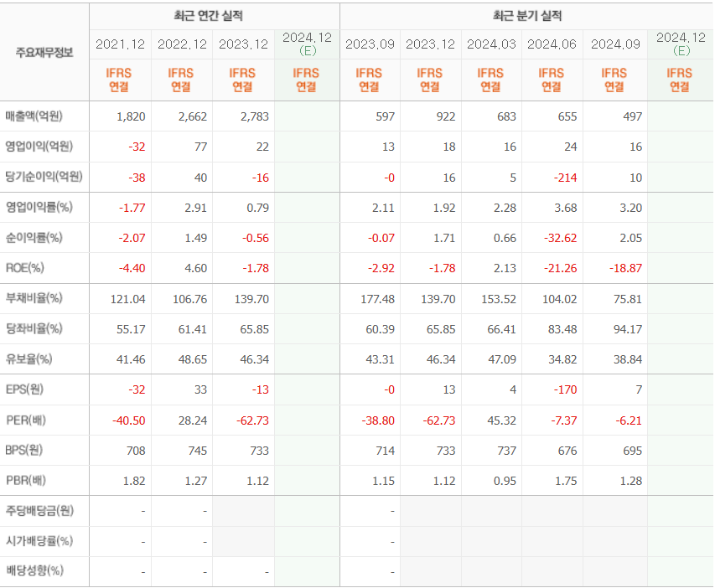
Task: Select the 2024.09 quarterly column header
Action: [614, 44]
